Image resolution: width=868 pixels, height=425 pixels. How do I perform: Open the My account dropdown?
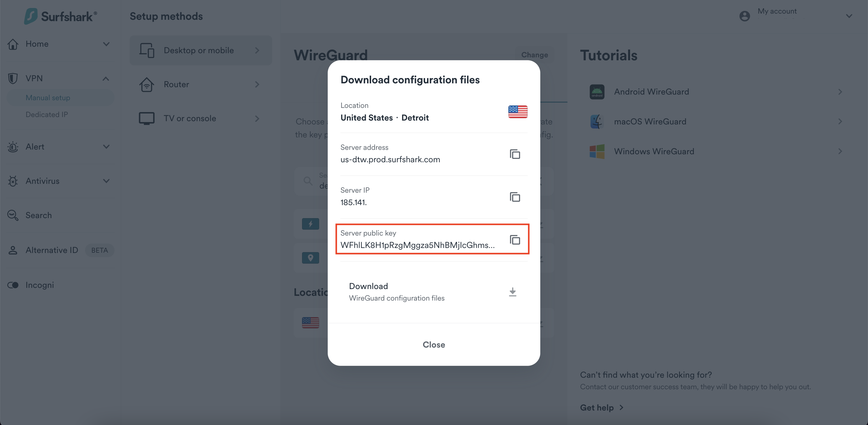(x=849, y=16)
